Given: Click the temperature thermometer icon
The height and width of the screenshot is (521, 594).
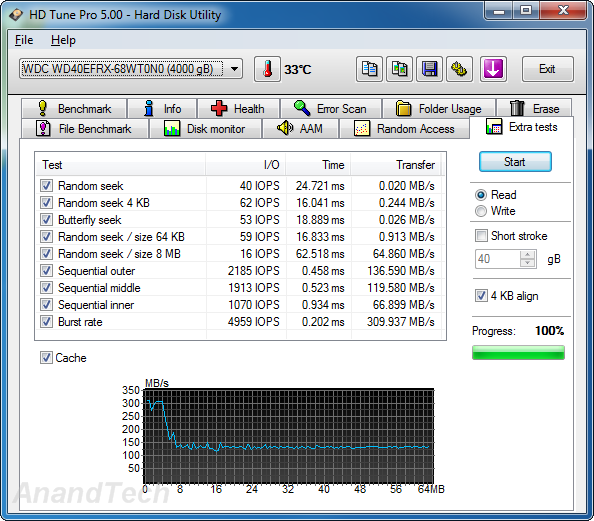Looking at the screenshot, I should pos(267,69).
